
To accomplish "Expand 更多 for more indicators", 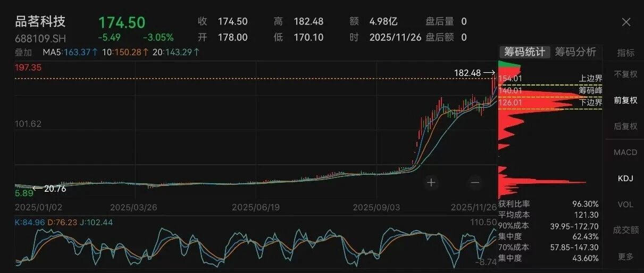I will (625, 257).
